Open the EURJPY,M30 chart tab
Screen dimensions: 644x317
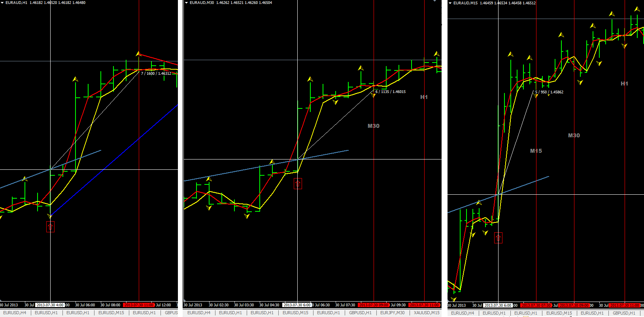pyautogui.click(x=393, y=313)
